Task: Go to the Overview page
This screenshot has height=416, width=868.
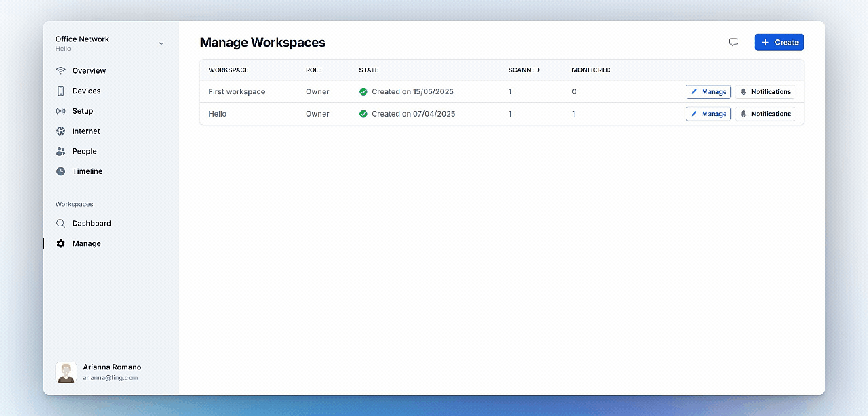Action: 89,70
